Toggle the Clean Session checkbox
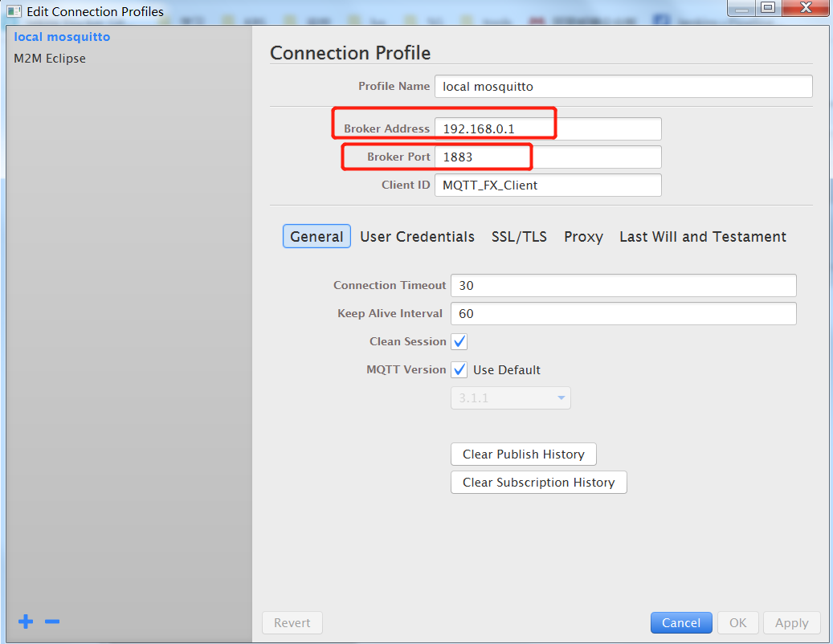833x644 pixels. tap(459, 341)
